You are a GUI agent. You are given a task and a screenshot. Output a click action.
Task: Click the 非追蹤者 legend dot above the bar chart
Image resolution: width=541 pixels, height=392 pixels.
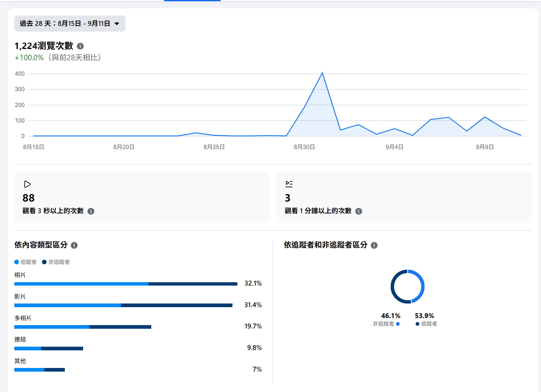(44, 262)
